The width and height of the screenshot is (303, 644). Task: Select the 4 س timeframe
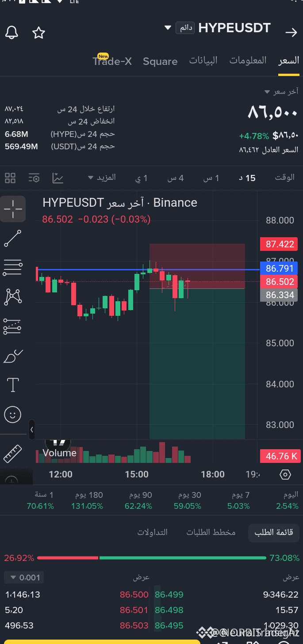(176, 178)
